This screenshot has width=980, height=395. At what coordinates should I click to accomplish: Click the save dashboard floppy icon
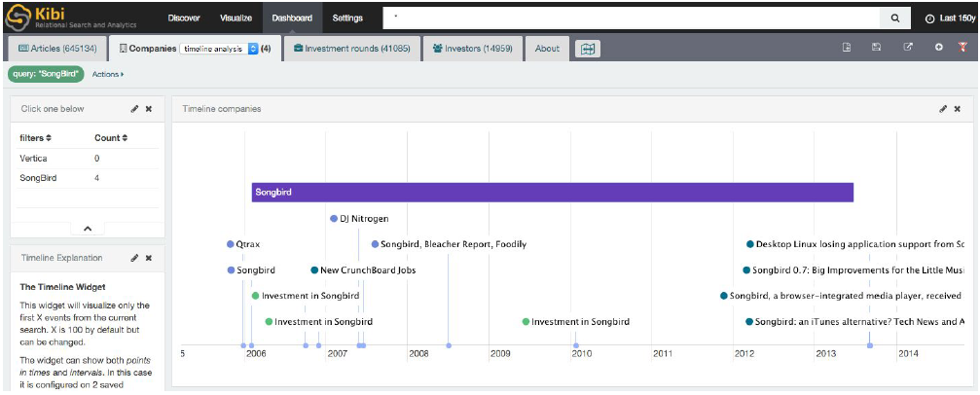876,48
